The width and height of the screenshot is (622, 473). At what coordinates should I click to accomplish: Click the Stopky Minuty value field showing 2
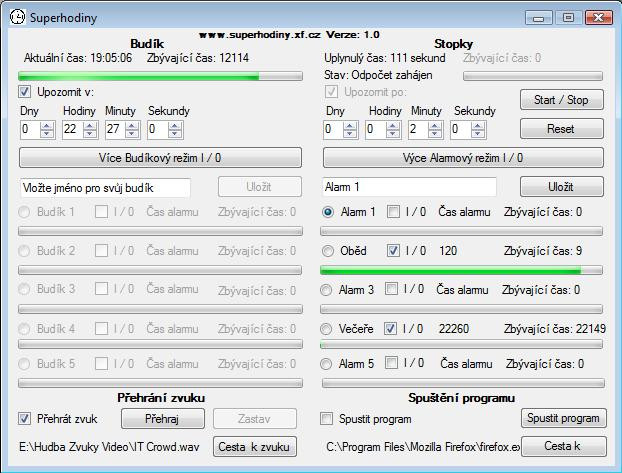[418, 129]
